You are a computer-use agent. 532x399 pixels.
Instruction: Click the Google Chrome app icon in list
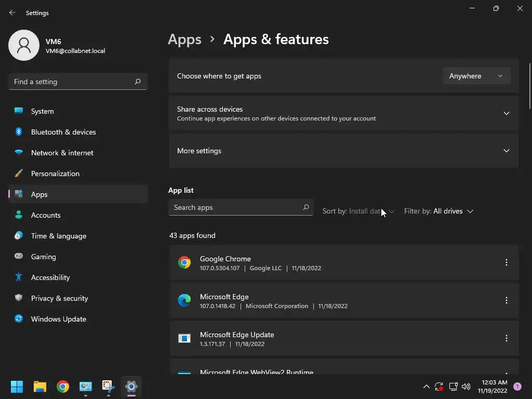click(184, 262)
